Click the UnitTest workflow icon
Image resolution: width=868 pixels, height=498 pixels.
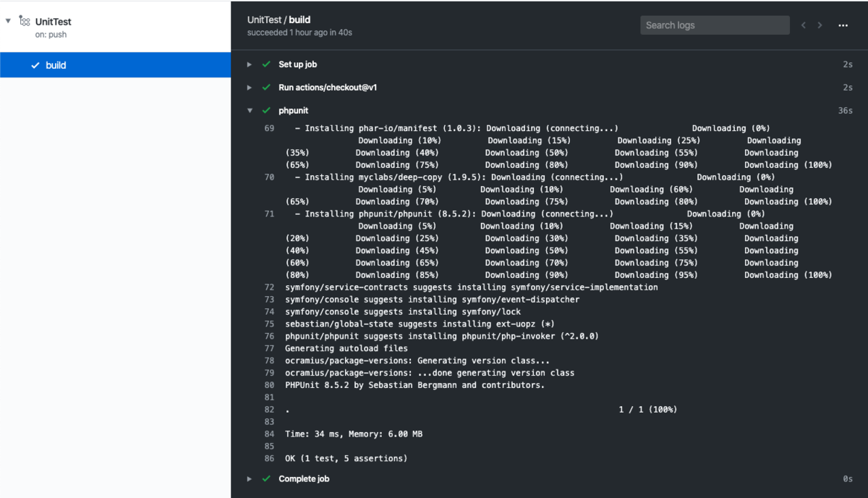click(25, 22)
